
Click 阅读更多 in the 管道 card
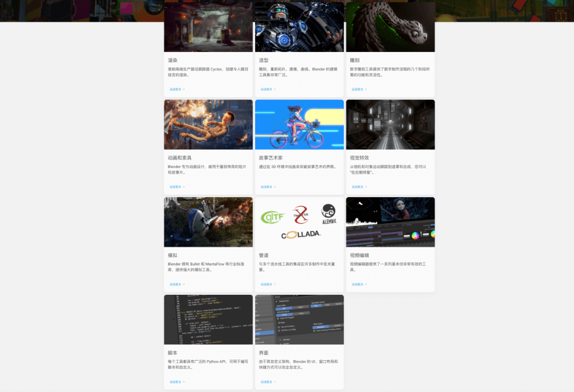268,284
